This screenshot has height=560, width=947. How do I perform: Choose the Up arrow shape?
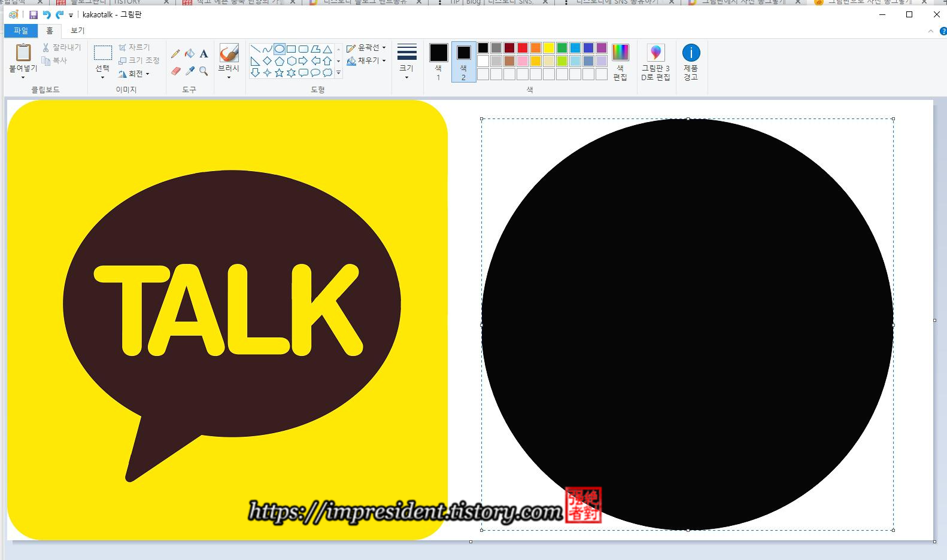tap(327, 61)
